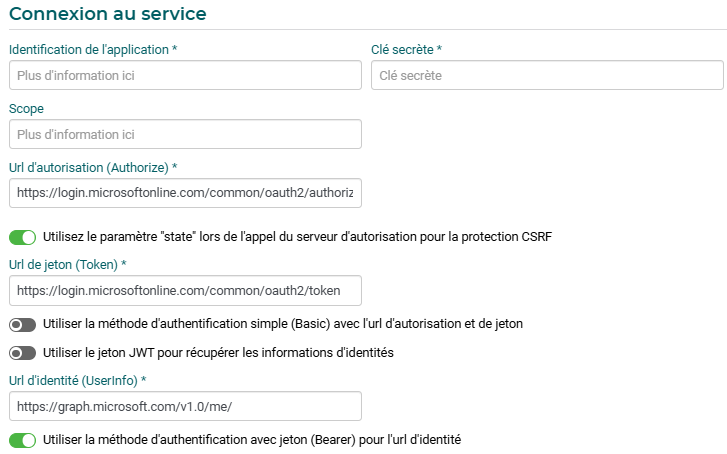Click the Url de jeton (Token) field

point(185,291)
